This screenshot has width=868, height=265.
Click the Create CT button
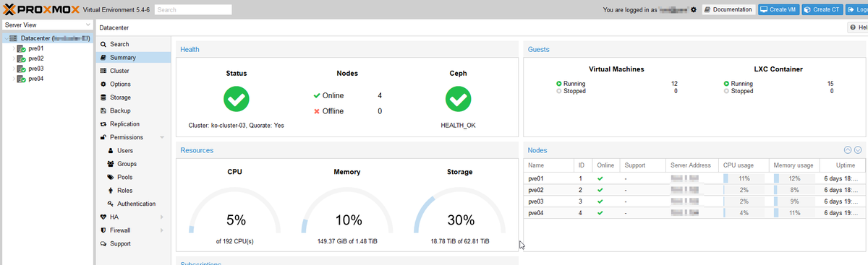822,10
